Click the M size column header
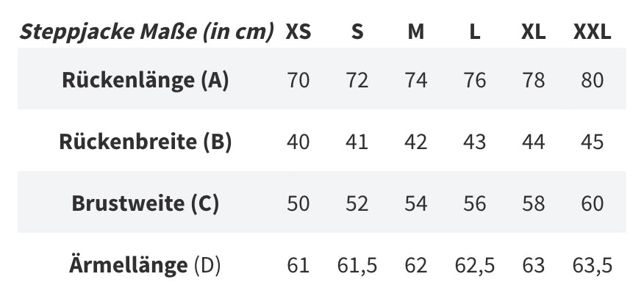 click(416, 32)
